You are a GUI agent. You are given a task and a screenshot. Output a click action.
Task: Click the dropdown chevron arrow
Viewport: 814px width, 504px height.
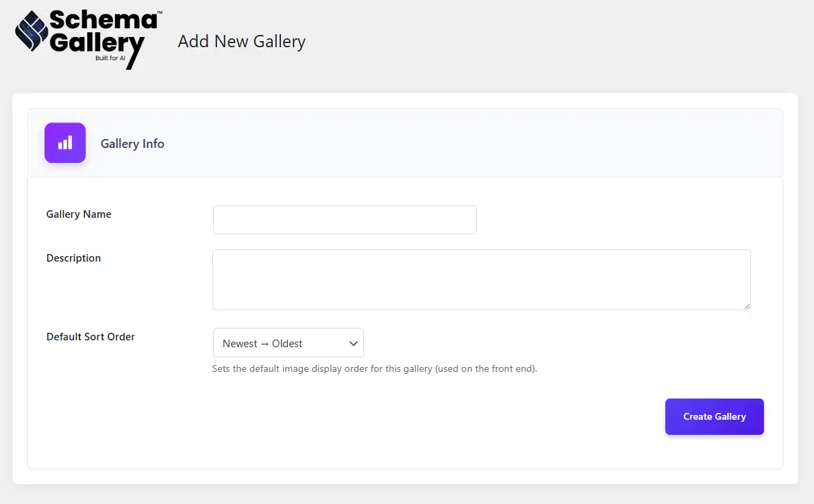coord(353,343)
